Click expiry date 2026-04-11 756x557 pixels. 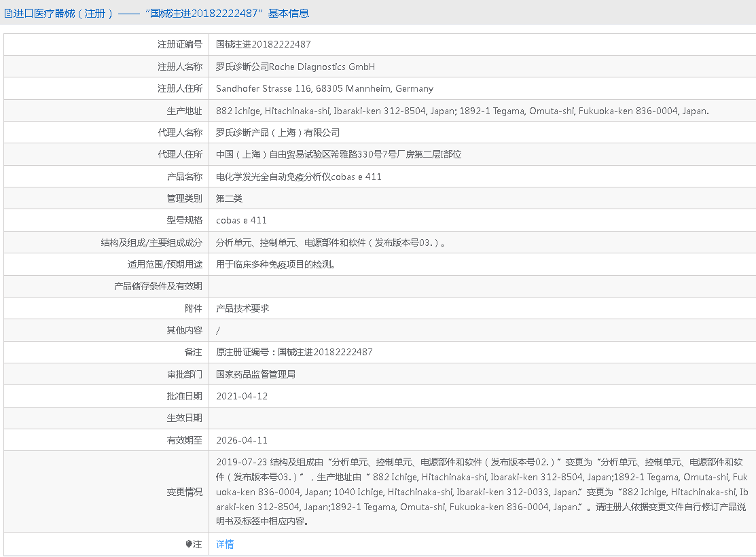(x=242, y=441)
